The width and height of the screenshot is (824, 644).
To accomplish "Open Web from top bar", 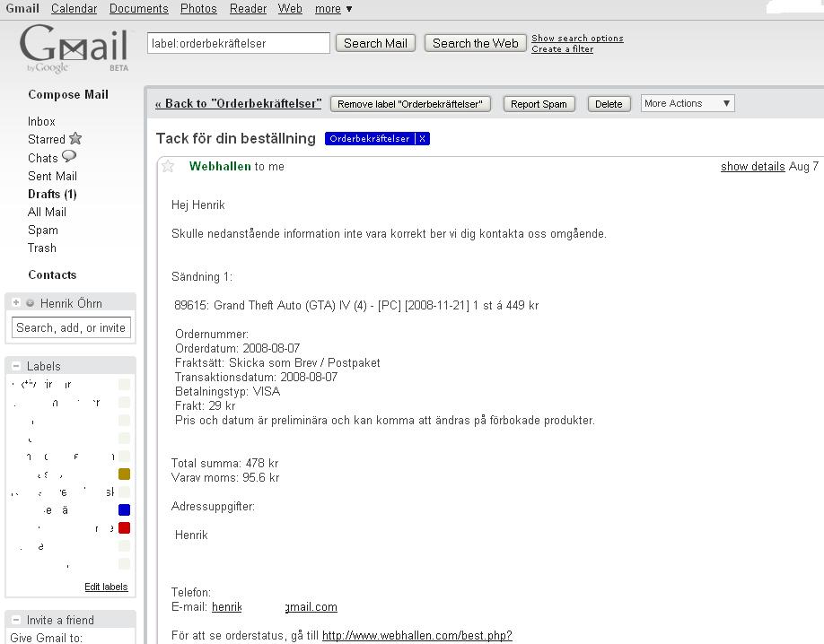I will point(290,9).
